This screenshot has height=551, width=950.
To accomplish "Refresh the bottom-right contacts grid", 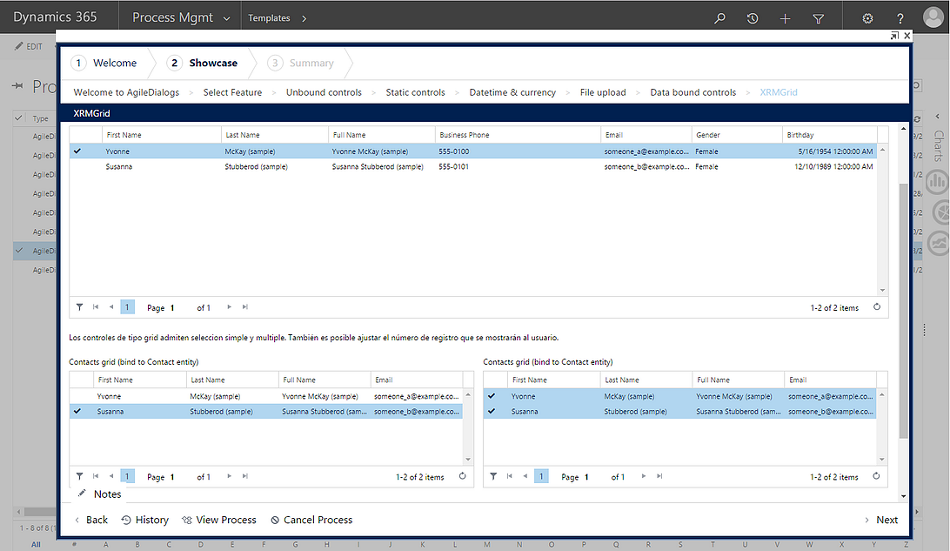I will click(x=876, y=476).
